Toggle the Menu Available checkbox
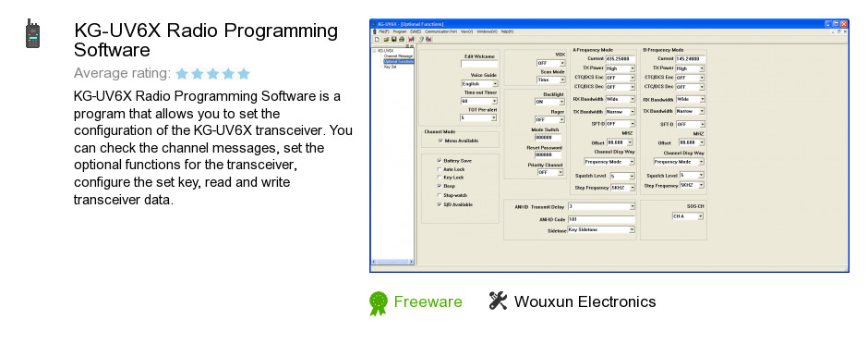This screenshot has height=344, width=868. click(x=440, y=141)
